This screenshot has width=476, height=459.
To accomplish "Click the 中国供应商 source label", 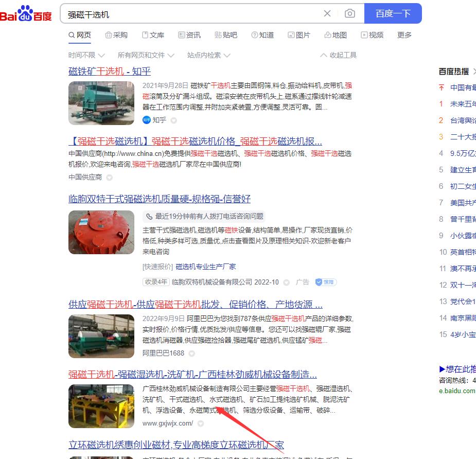I will [85, 178].
